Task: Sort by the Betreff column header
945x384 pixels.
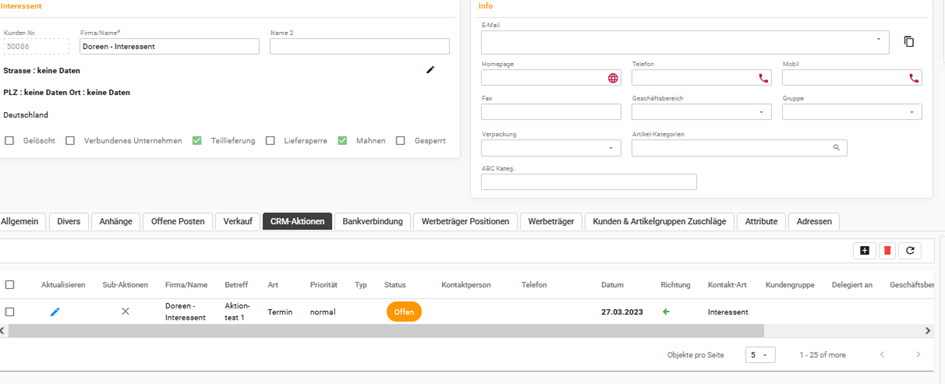Action: tap(236, 285)
